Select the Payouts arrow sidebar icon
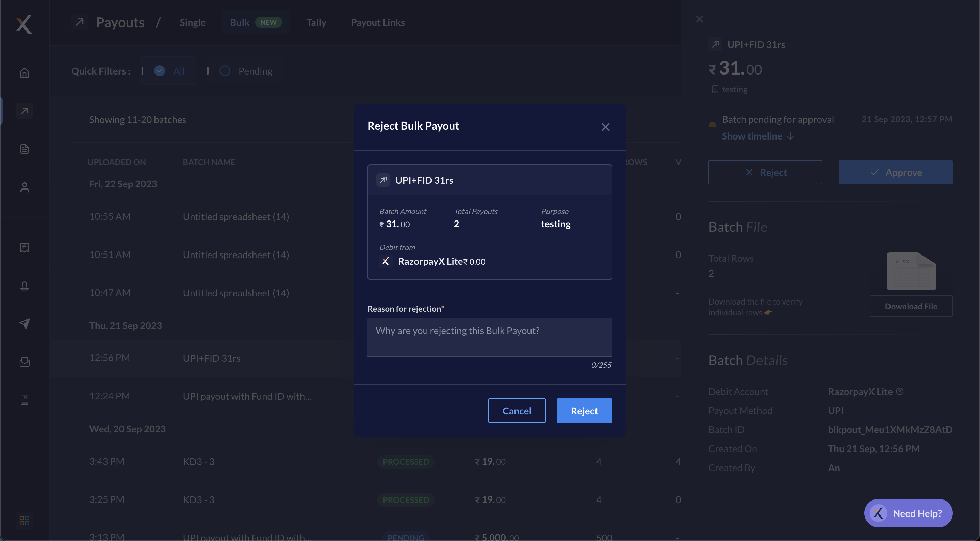The height and width of the screenshot is (541, 980). 24,111
